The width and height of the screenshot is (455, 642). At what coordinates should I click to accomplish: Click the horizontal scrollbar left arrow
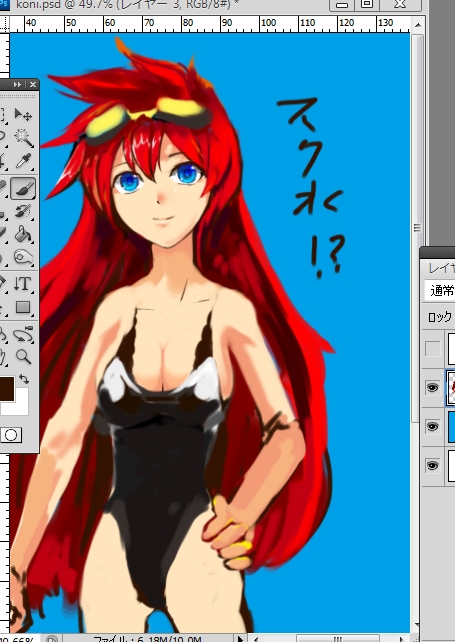254,638
